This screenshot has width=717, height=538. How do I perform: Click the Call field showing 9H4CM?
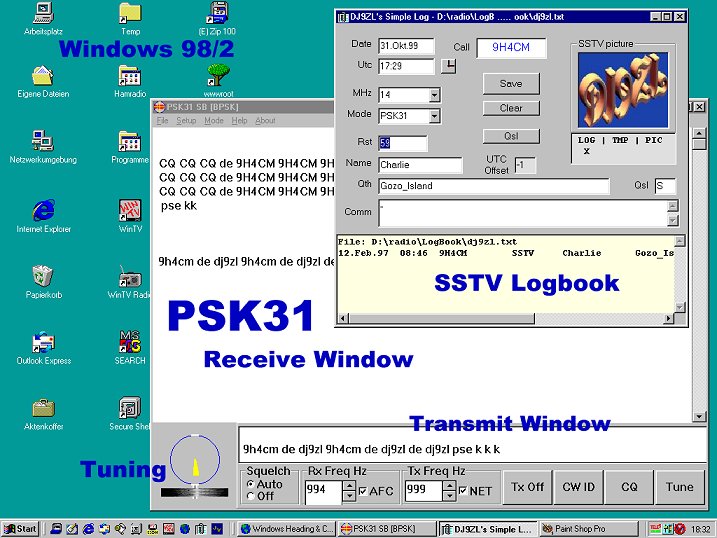[x=511, y=48]
